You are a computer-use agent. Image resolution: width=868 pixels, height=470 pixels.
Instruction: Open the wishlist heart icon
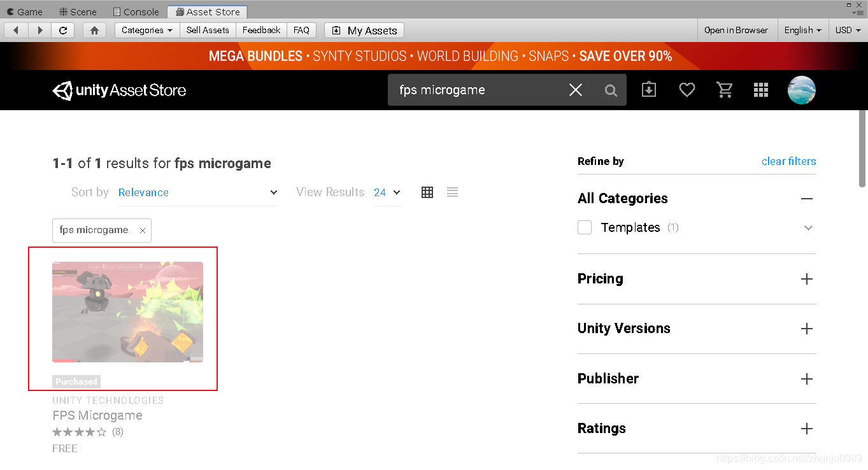point(687,90)
